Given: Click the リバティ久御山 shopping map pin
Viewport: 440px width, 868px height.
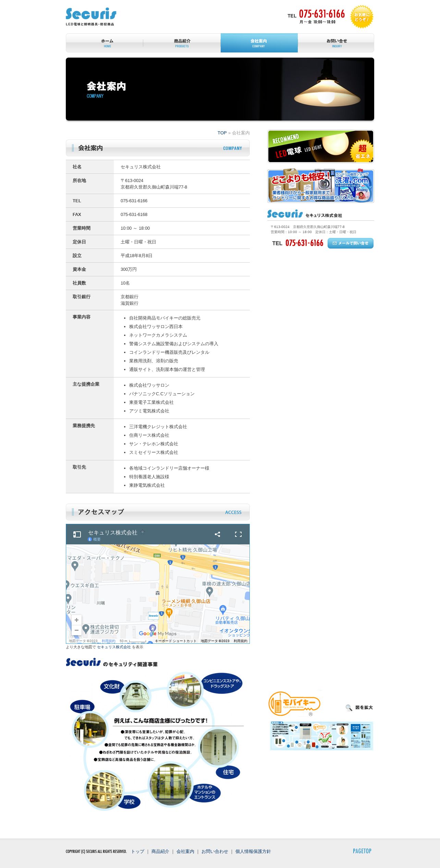Looking at the screenshot, I should pyautogui.click(x=223, y=609).
